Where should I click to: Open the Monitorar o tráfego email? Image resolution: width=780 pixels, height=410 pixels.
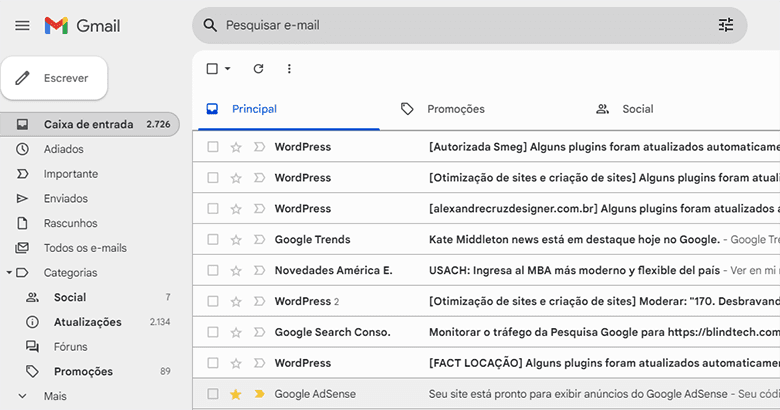[x=486, y=332]
